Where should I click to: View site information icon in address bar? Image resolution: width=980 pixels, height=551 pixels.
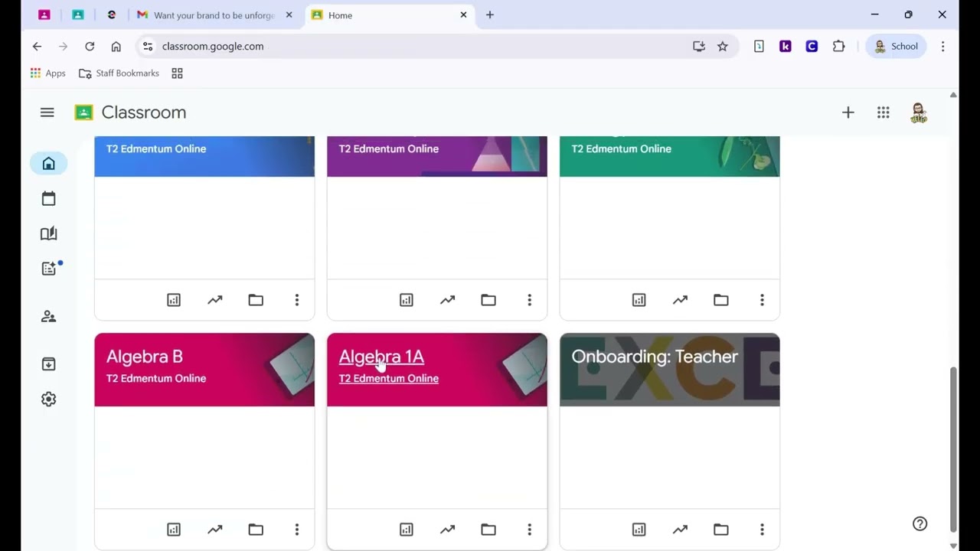tap(148, 46)
